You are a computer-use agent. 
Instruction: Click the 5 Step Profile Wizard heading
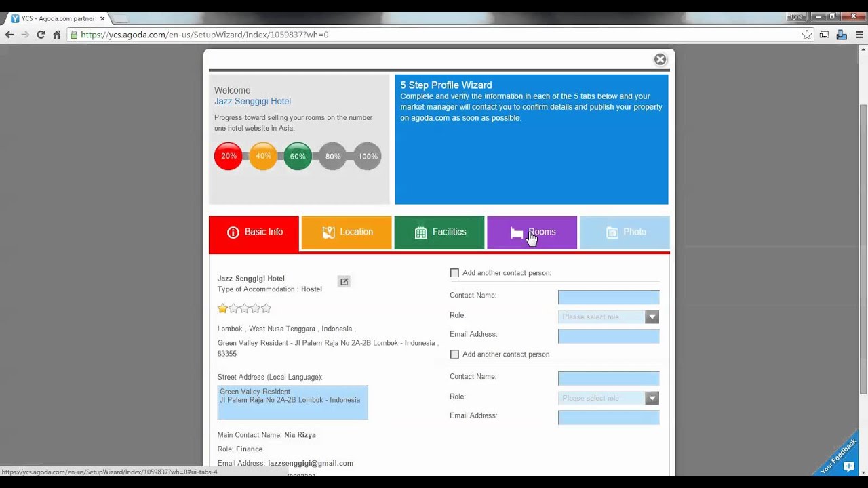(446, 85)
